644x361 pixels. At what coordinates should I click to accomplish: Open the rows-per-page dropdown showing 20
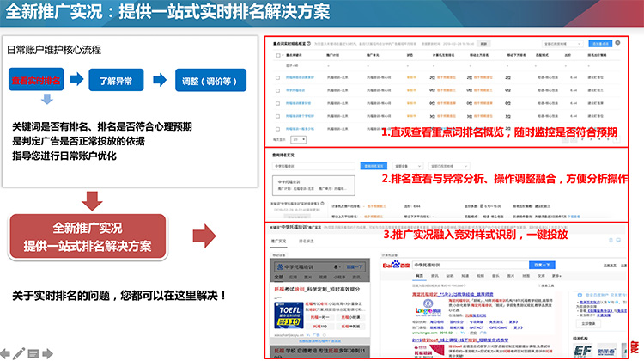(x=299, y=138)
